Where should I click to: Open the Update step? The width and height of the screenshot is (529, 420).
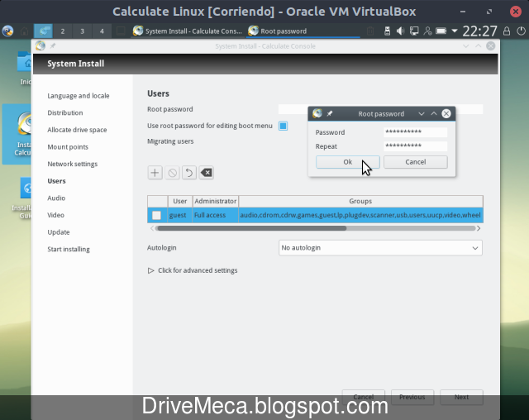(x=59, y=232)
